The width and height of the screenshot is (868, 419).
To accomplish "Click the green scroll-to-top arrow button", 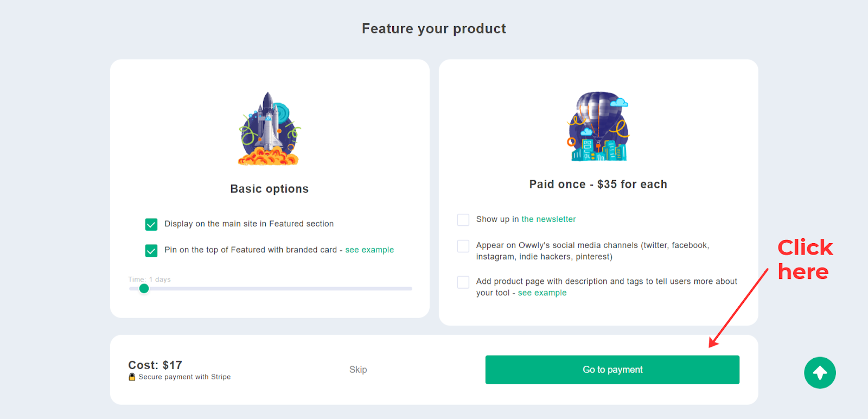I will 820,373.
